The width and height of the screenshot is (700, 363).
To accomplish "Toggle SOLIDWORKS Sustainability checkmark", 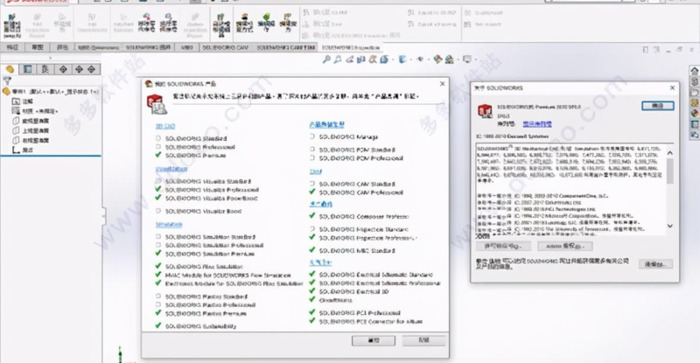I will coord(158,326).
